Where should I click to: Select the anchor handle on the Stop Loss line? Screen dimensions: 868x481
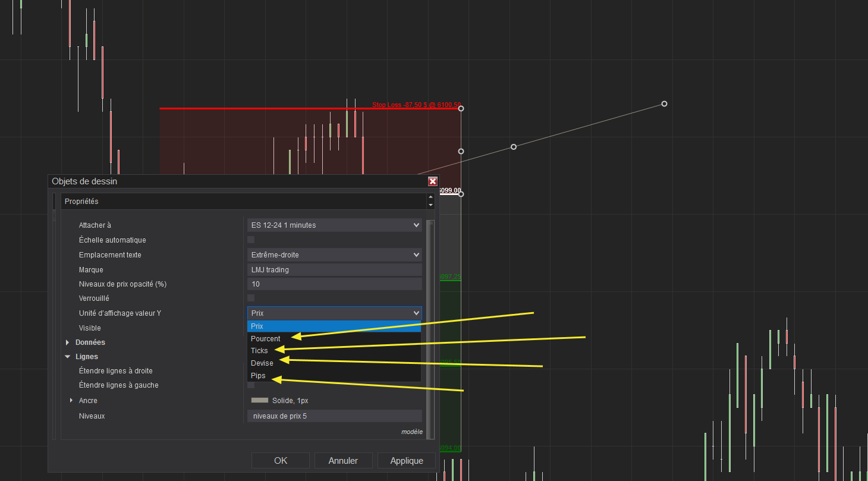(x=461, y=108)
